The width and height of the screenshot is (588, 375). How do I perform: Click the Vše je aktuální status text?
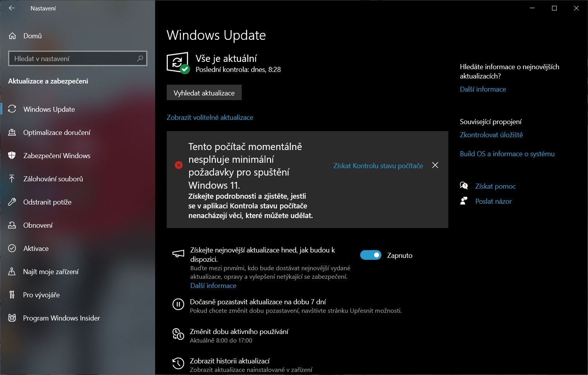(226, 58)
